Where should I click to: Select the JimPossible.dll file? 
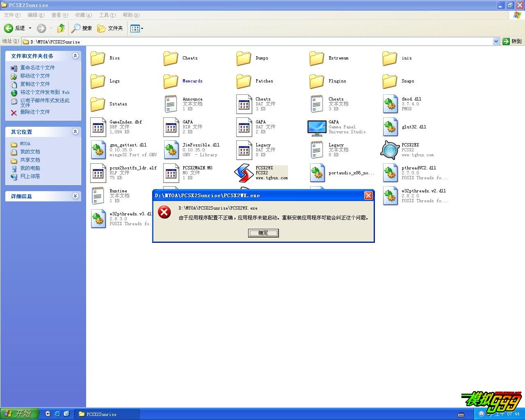(x=171, y=150)
